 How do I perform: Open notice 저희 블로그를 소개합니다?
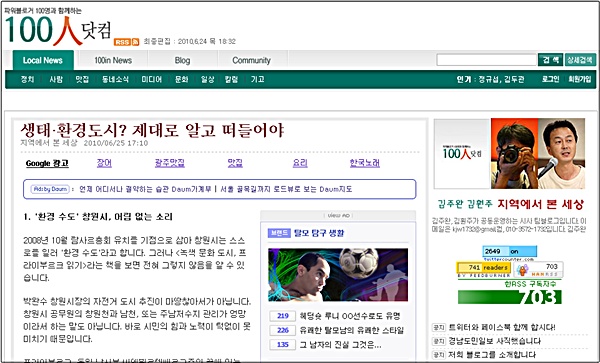click(492, 355)
